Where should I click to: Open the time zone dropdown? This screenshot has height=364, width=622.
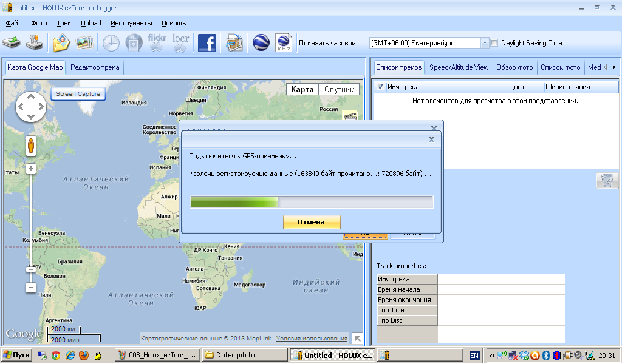point(484,43)
